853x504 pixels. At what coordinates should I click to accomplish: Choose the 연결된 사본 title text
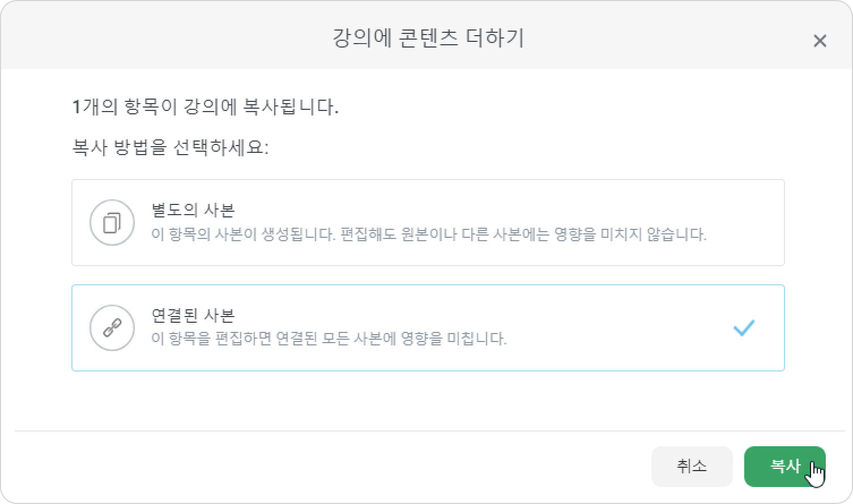click(193, 315)
